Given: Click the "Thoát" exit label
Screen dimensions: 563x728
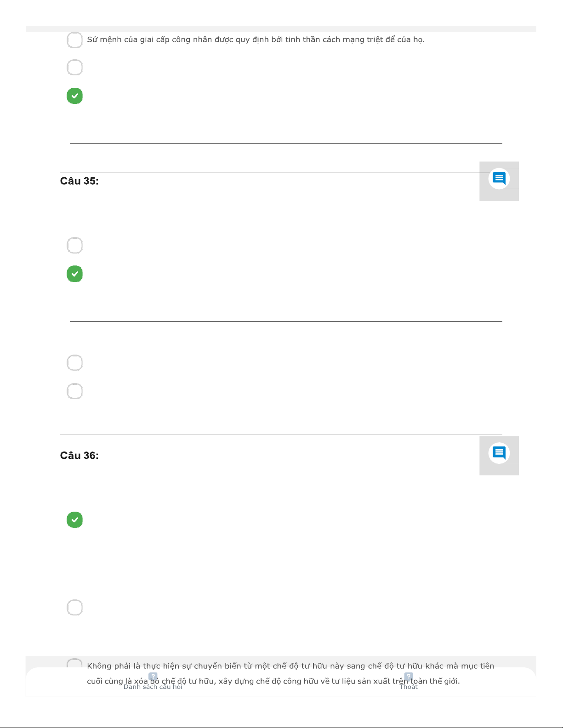Looking at the screenshot, I should [x=409, y=687].
